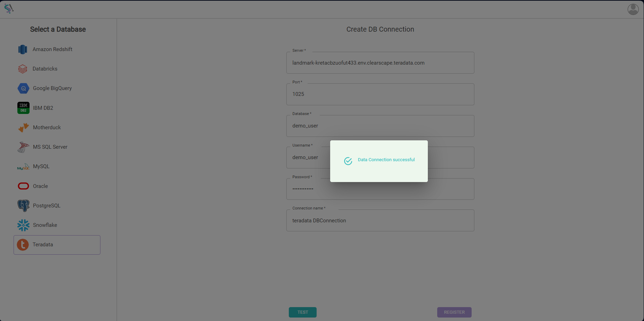Click the Create DB Connection heading
The width and height of the screenshot is (644, 321).
coord(380,29)
